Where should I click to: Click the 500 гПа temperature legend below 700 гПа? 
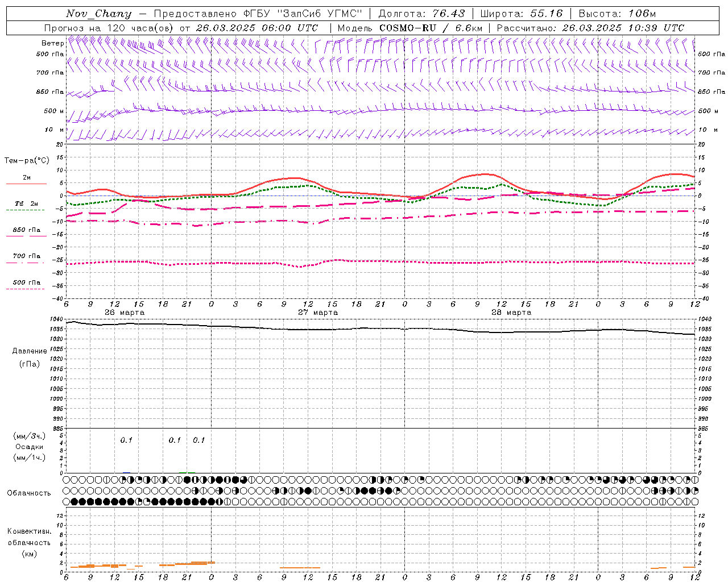(26, 282)
